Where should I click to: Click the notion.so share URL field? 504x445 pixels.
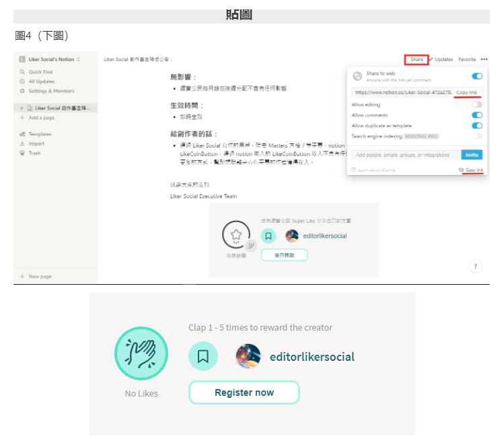point(402,92)
